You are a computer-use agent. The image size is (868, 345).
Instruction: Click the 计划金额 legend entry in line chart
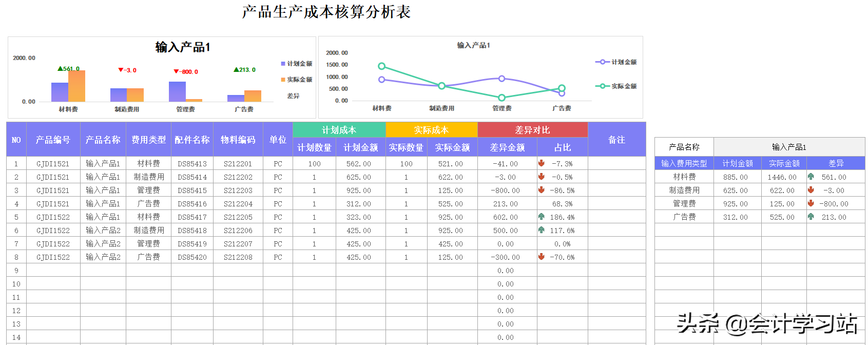point(615,62)
